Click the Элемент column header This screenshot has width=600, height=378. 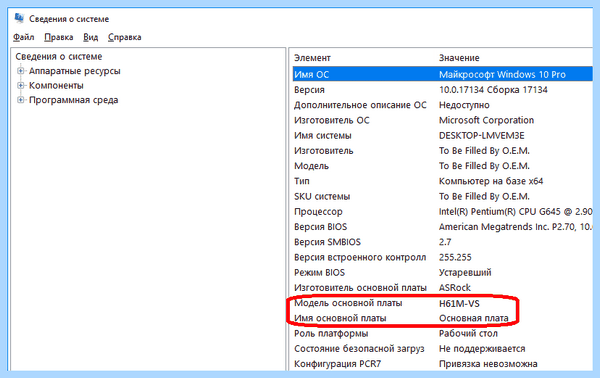point(312,58)
